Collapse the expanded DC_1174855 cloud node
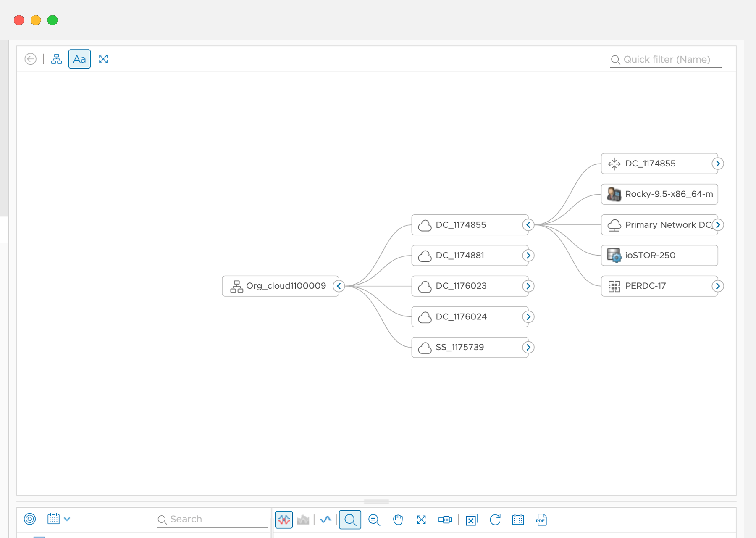Image resolution: width=756 pixels, height=538 pixels. tap(528, 225)
